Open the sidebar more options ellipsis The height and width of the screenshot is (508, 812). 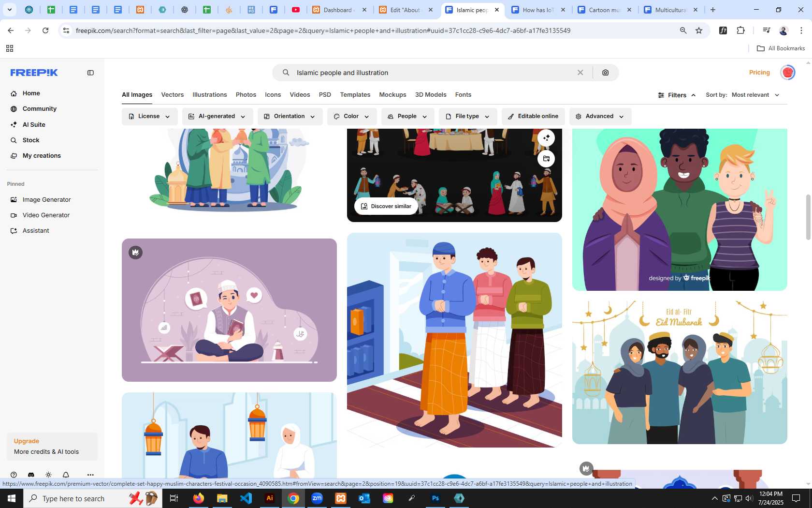90,475
